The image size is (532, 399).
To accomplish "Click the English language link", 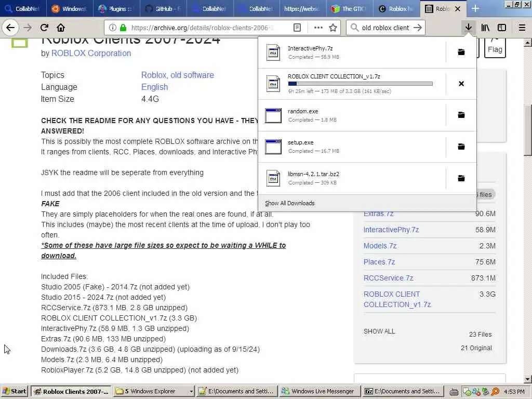I will [154, 87].
